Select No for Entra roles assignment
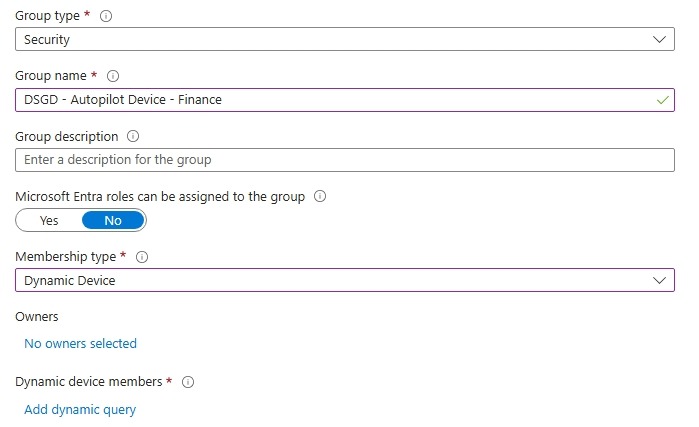This screenshot has width=699, height=427. tap(113, 220)
